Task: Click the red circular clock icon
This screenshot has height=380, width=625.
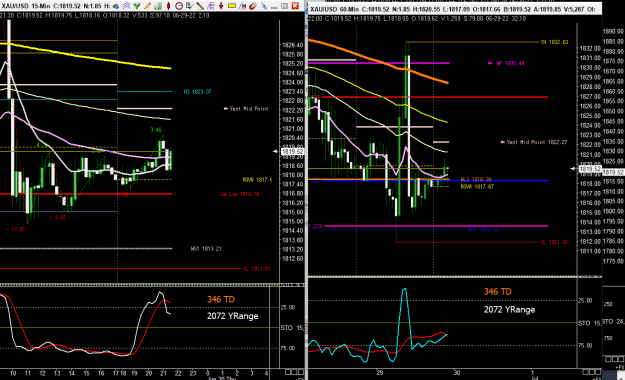Action: 179,6
